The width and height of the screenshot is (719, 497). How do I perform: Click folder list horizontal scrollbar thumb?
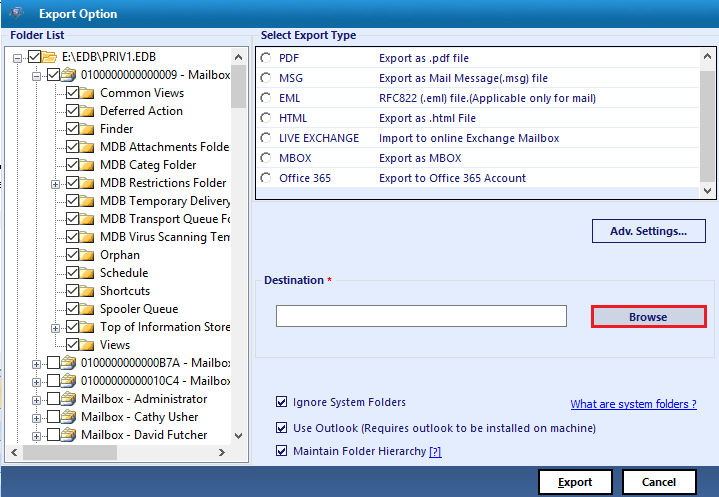pyautogui.click(x=70, y=453)
